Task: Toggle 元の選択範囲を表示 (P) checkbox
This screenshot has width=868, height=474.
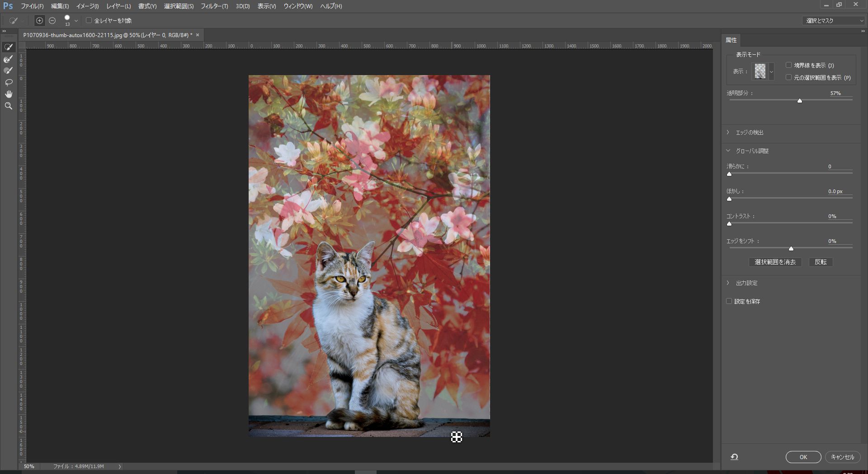Action: pyautogui.click(x=788, y=77)
